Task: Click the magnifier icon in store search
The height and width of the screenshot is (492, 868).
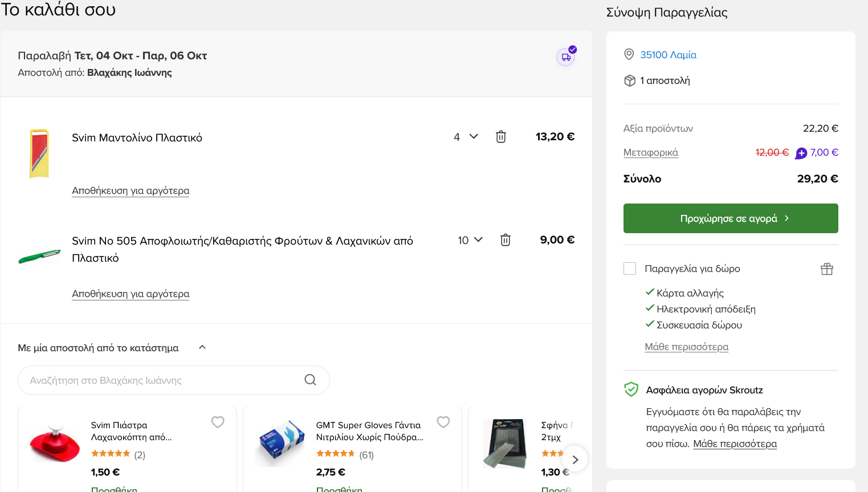Action: (x=311, y=380)
